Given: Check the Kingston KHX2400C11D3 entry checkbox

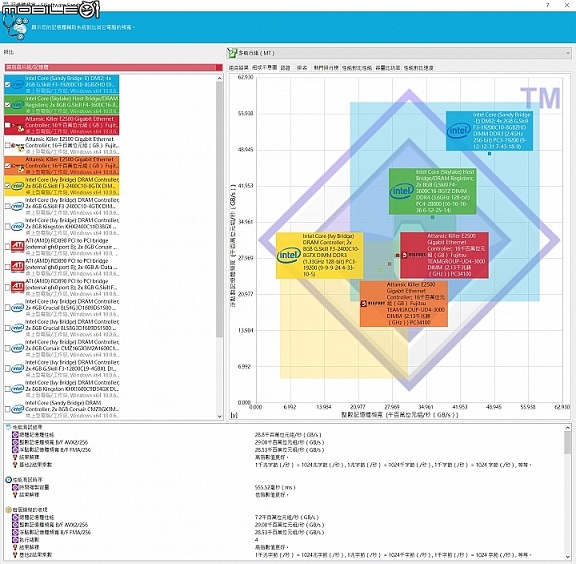Looking at the screenshot, I should click(x=8, y=227).
